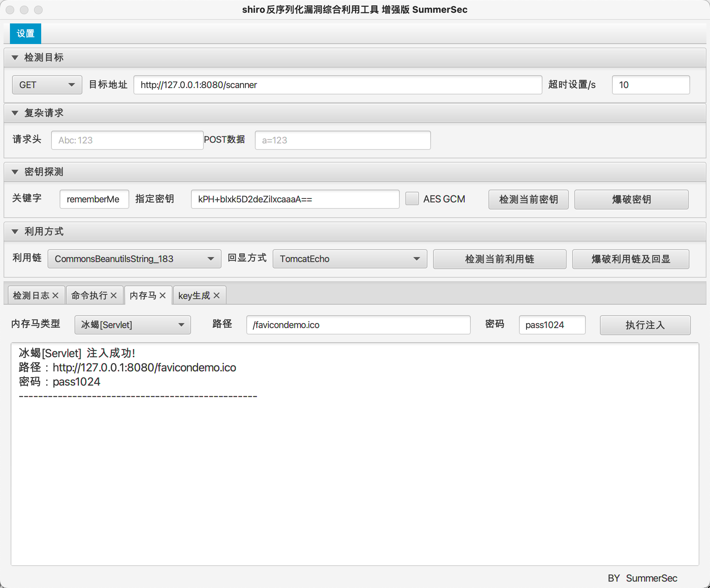This screenshot has height=588, width=710.
Task: Expand the TomcatEcho echo method dropdown
Action: [x=350, y=259]
